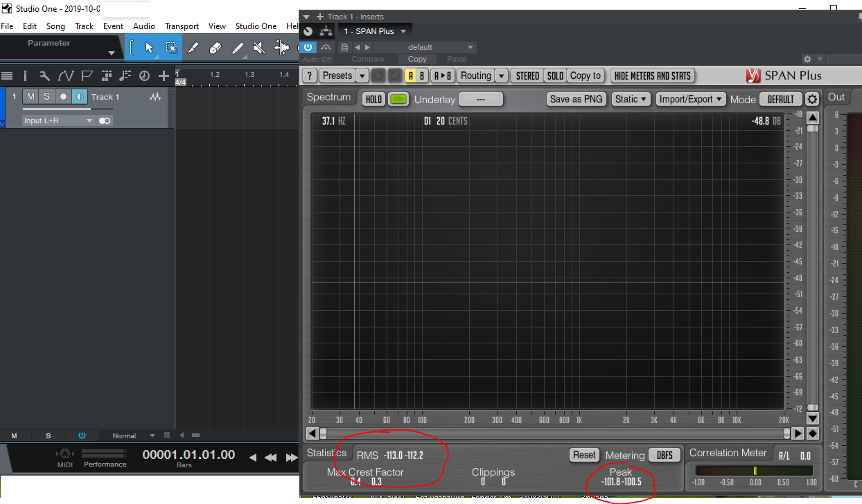Click the Copy to button
Screen dimensions: 862x504
pos(586,75)
